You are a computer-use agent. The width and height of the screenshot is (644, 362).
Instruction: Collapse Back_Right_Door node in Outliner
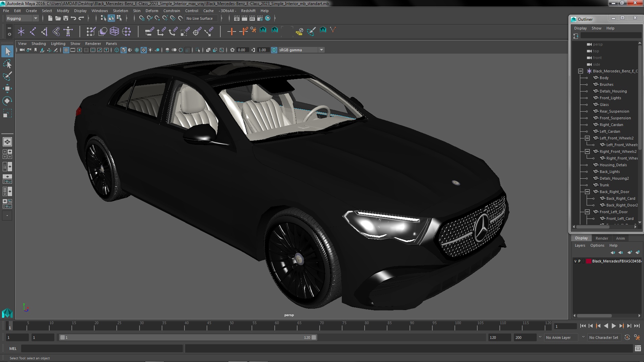(x=587, y=192)
